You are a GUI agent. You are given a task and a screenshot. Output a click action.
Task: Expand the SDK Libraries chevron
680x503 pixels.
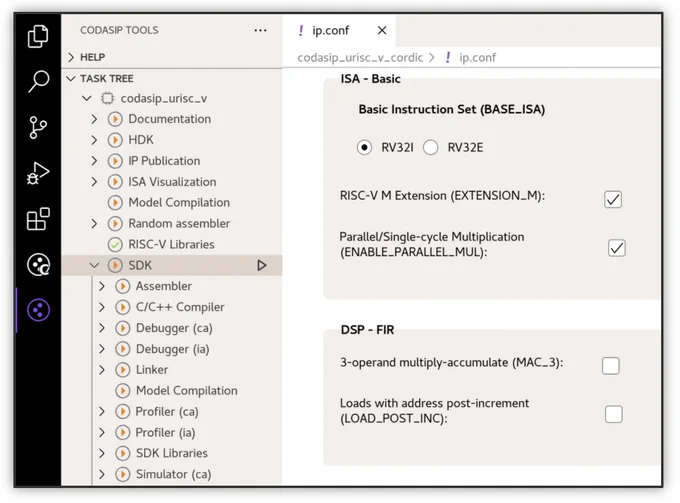click(102, 454)
